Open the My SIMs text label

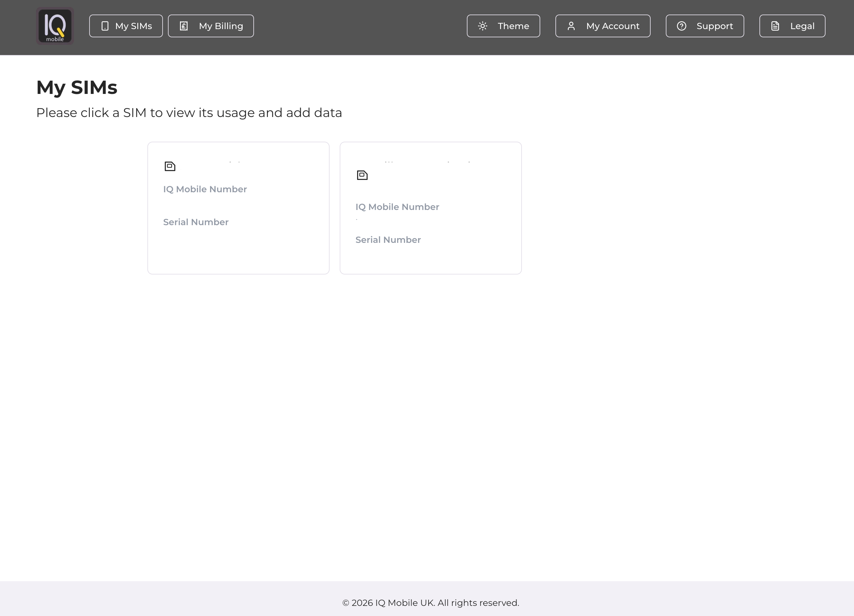click(x=133, y=26)
